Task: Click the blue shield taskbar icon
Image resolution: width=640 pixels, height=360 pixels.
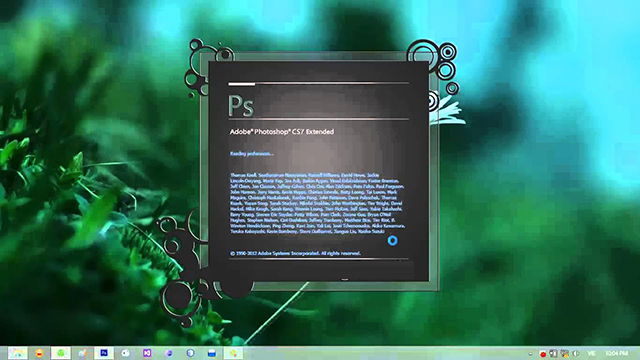Action: click(190, 353)
